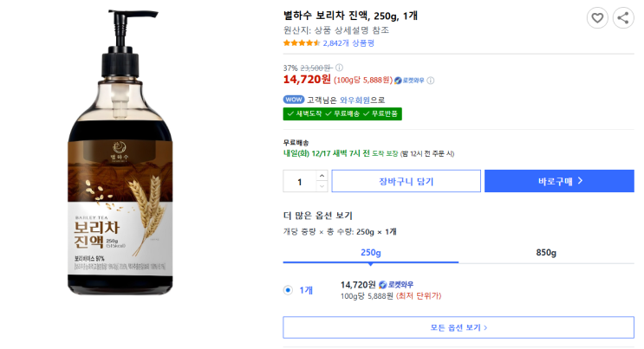Click 로켓와우 badge in the 1개 option row
The width and height of the screenshot is (644, 349).
[x=396, y=284]
